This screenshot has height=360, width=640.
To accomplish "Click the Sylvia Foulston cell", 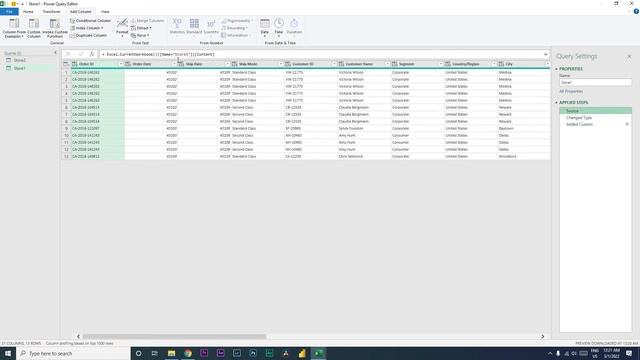I will (x=364, y=129).
